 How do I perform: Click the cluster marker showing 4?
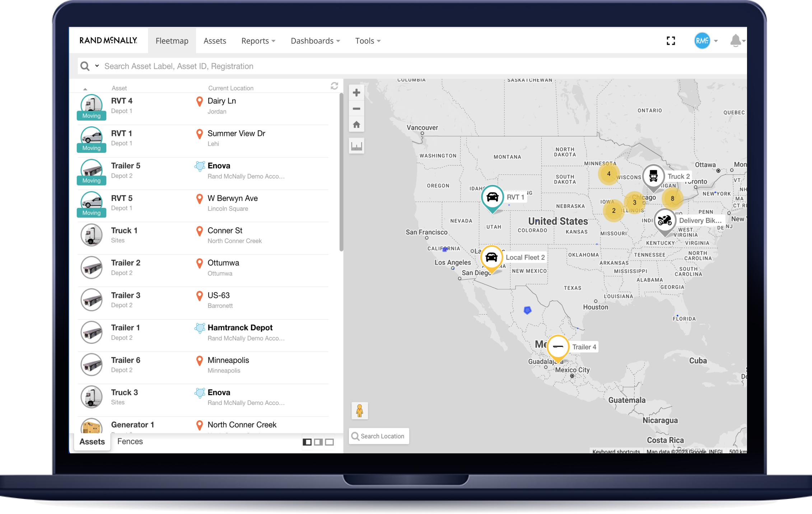pos(608,174)
